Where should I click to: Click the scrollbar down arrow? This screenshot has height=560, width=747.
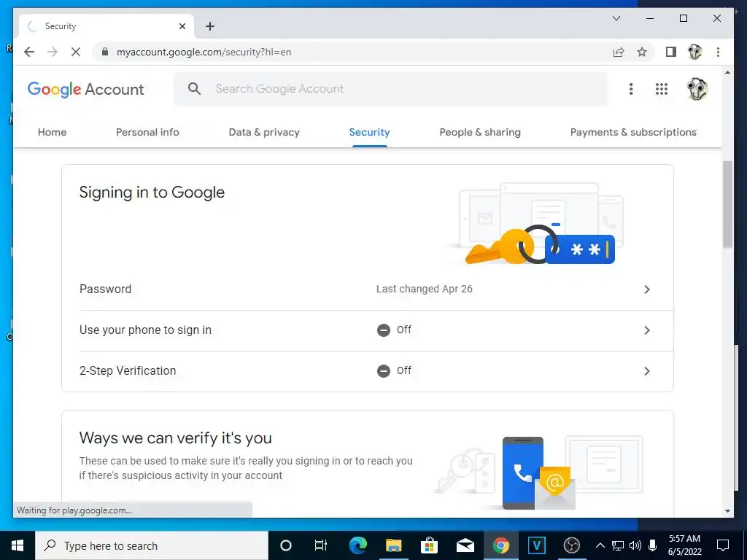coord(727,511)
